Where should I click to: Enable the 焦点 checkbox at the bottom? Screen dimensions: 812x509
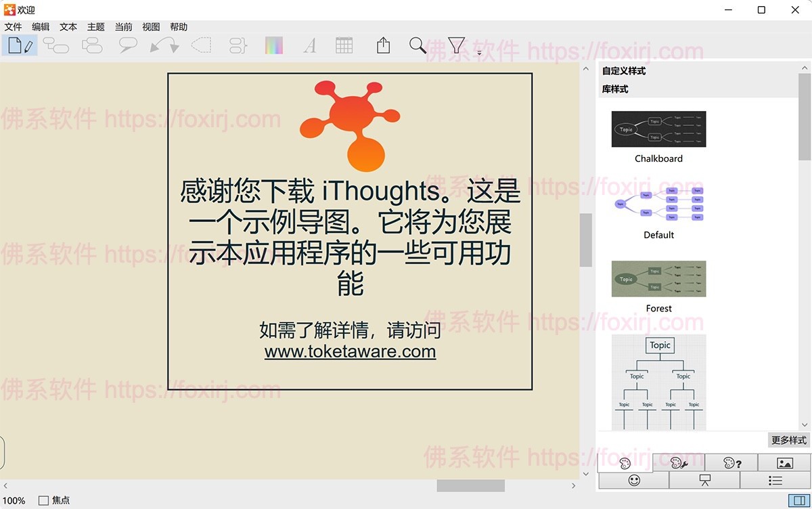[43, 500]
